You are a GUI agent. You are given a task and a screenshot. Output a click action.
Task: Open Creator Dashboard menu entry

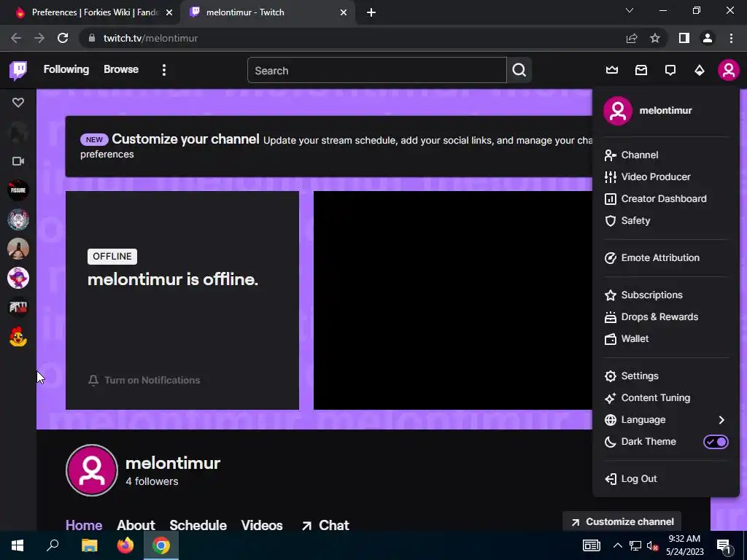665,198
